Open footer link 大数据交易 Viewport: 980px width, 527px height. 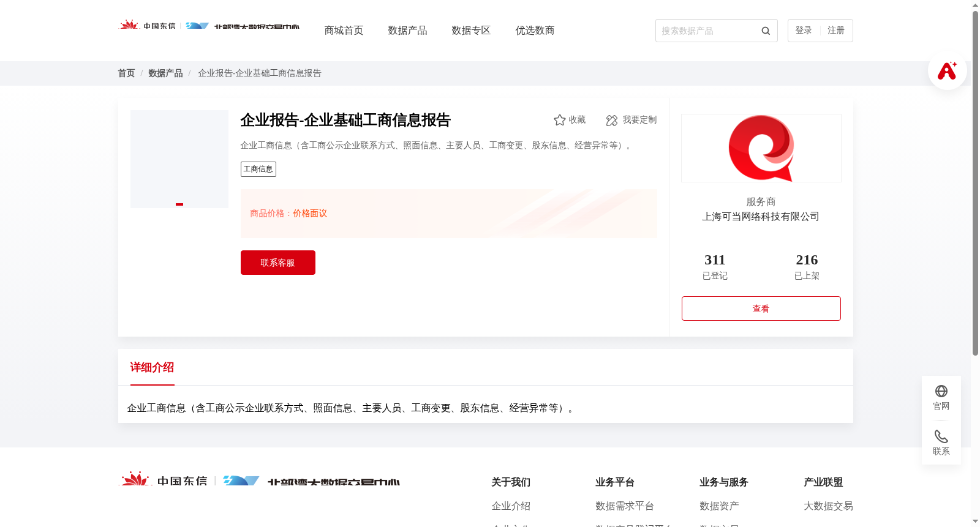(828, 506)
